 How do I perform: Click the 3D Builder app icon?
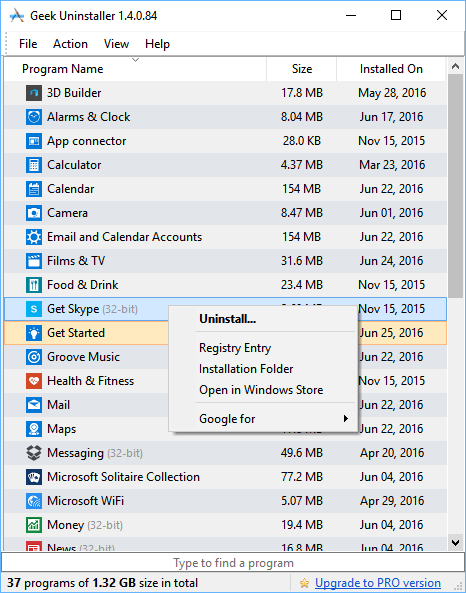point(34,93)
